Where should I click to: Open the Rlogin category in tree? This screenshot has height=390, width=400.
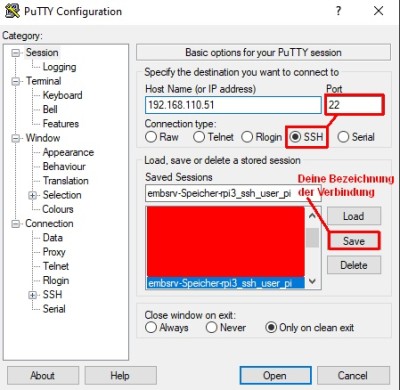coord(56,281)
